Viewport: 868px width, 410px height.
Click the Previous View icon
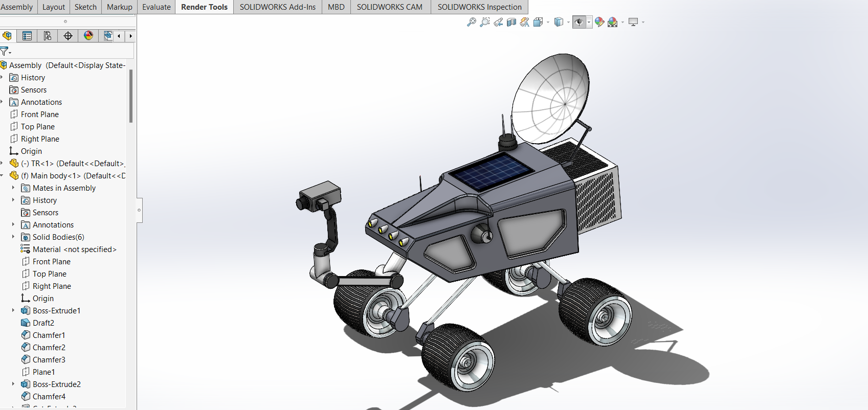pos(498,22)
